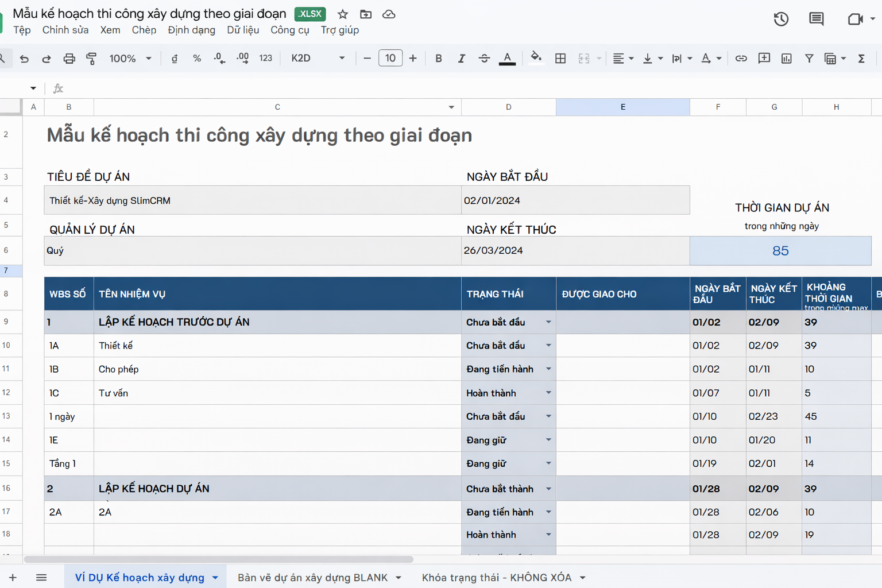The image size is (882, 588).
Task: Toggle italic formatting
Action: [461, 59]
